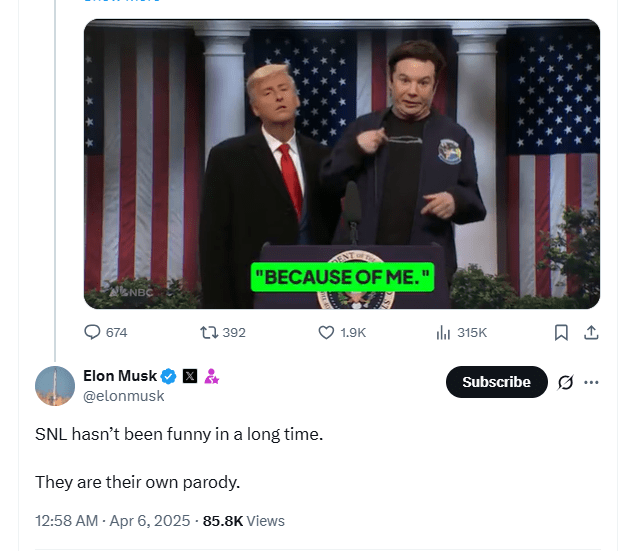Open the view analytics icon showing 315K
The width and height of the screenshot is (634, 551).
coord(444,332)
